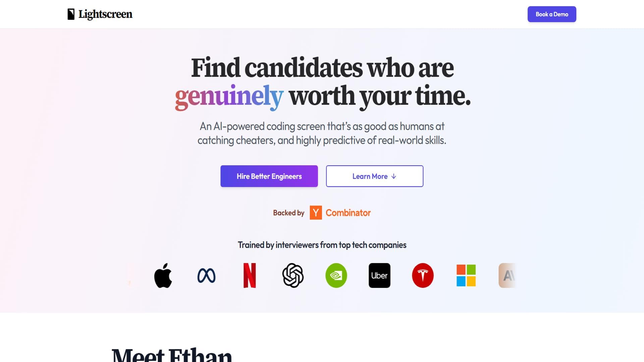644x362 pixels.
Task: Click the Microsoft four-square logo
Action: 466,276
